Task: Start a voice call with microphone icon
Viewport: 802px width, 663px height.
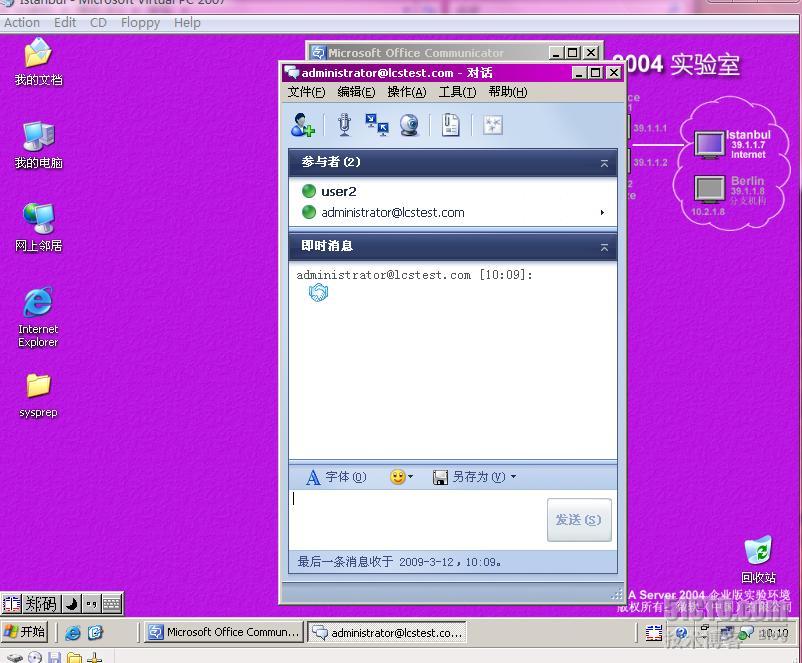Action: 344,125
